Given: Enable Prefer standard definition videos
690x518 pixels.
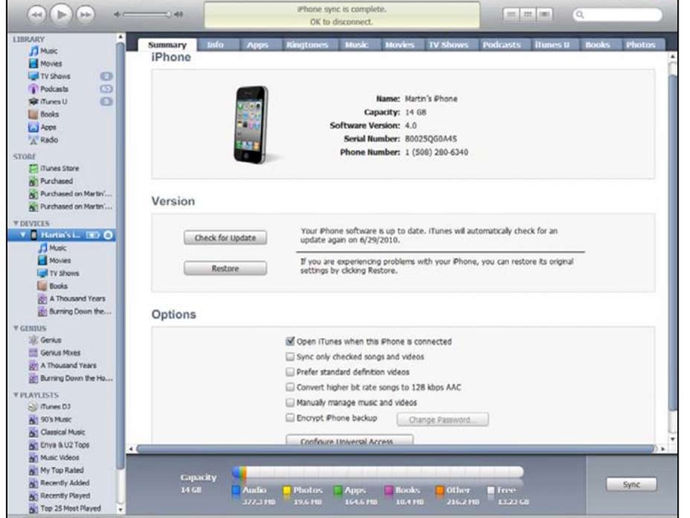Looking at the screenshot, I should click(290, 372).
